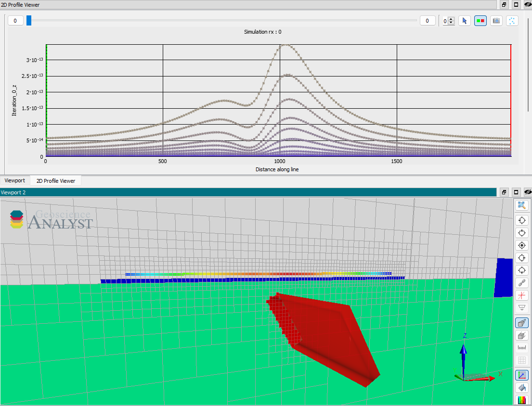Select the blue arrow pointer tool

coord(464,21)
